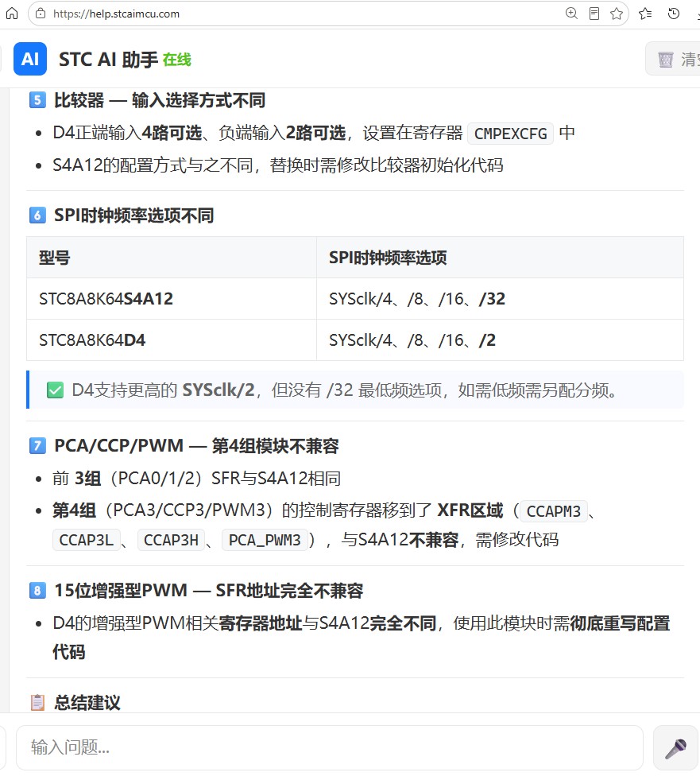Click the CCAP3H code tag
Image resolution: width=700 pixels, height=776 pixels.
tap(171, 540)
